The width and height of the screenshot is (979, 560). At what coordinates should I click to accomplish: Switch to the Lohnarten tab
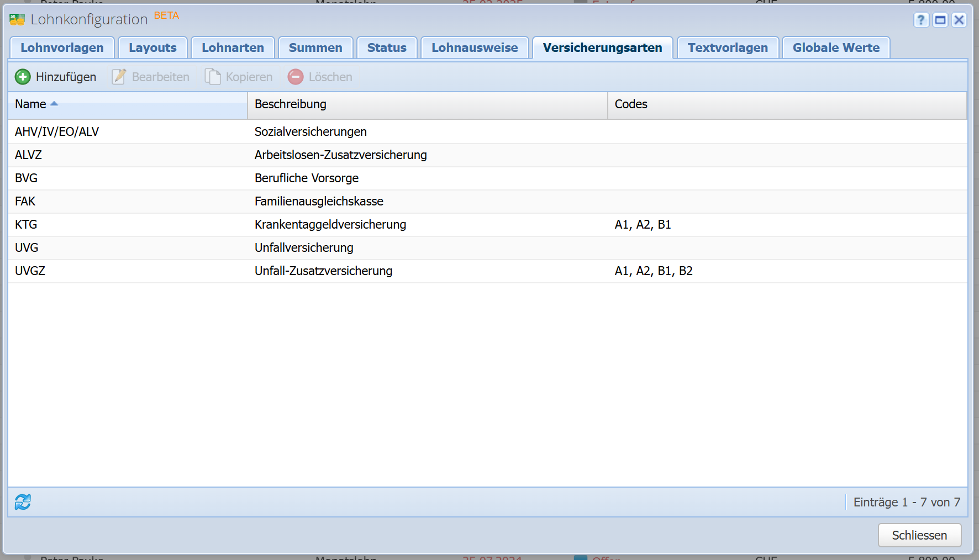[233, 48]
